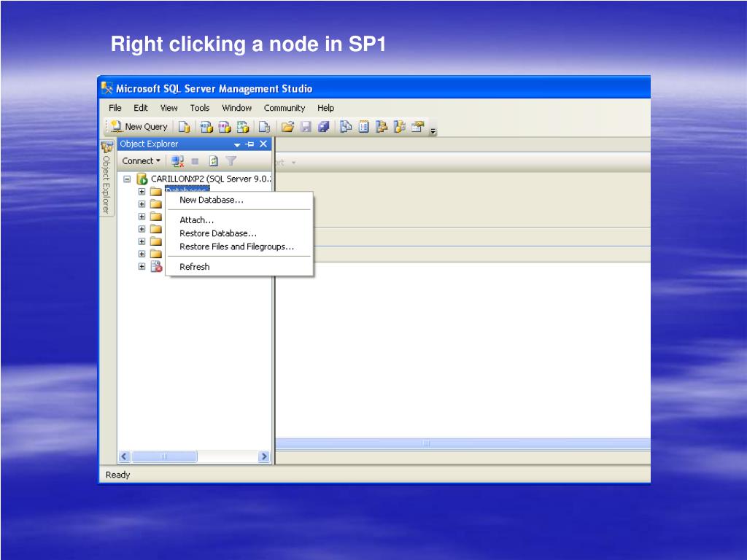Open the View menu
The height and width of the screenshot is (560, 747).
pos(169,108)
